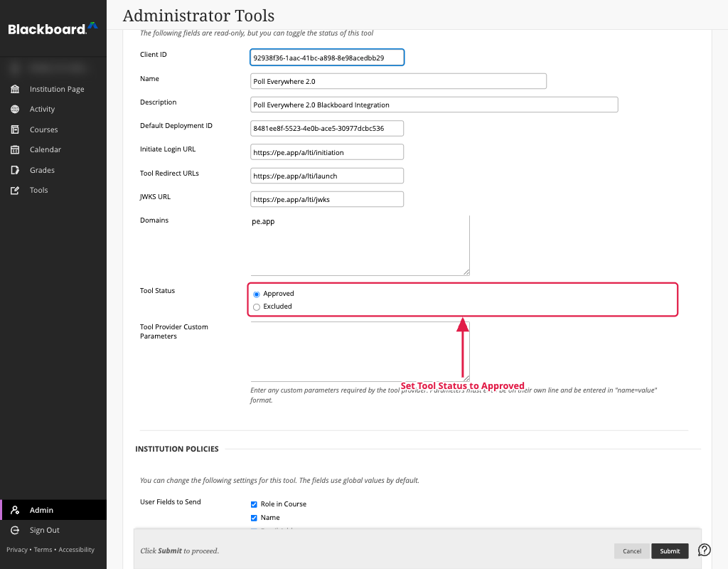Open Institution Page in sidebar
The image size is (728, 569).
57,89
